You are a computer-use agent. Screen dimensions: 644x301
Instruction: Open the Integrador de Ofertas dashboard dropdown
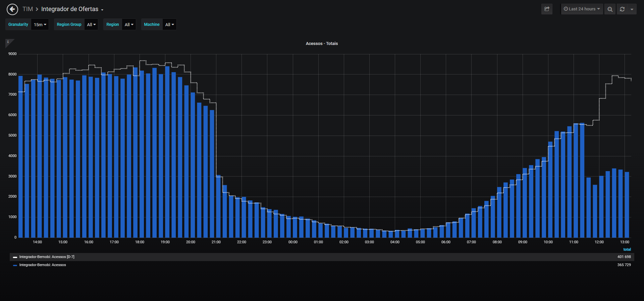[x=72, y=9]
